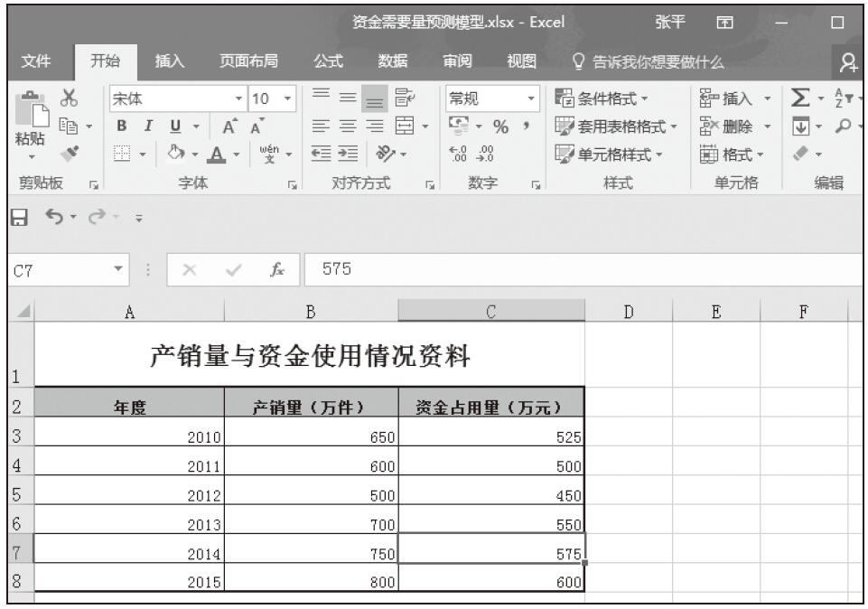
Task: Expand the font size dropdown
Action: pyautogui.click(x=287, y=98)
